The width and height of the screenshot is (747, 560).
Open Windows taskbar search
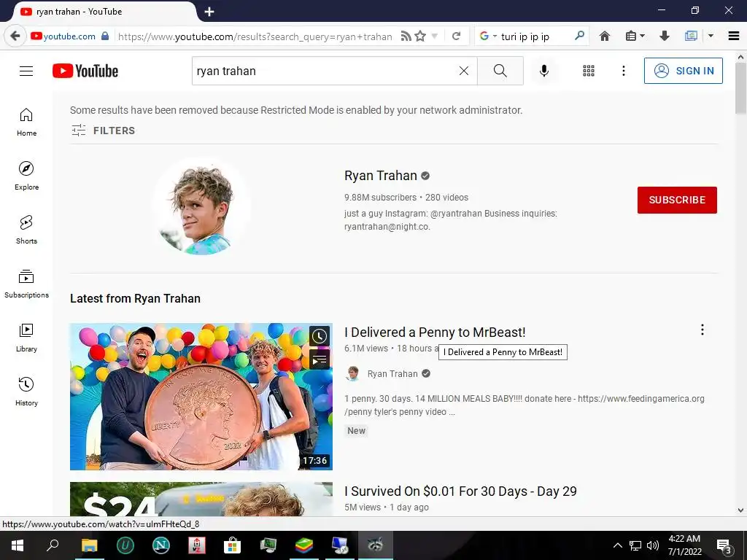pyautogui.click(x=53, y=545)
